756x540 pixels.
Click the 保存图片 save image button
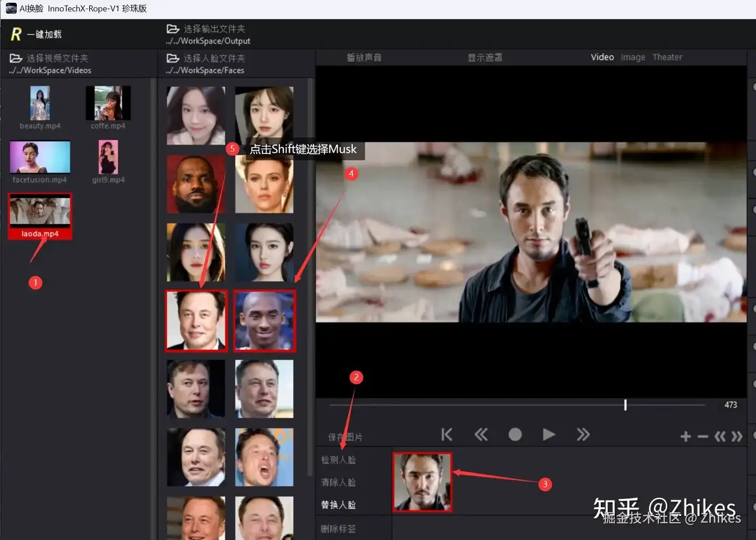(345, 437)
